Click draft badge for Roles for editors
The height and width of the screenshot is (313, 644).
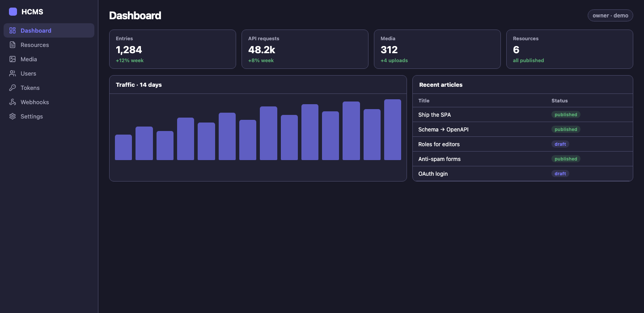click(x=560, y=144)
